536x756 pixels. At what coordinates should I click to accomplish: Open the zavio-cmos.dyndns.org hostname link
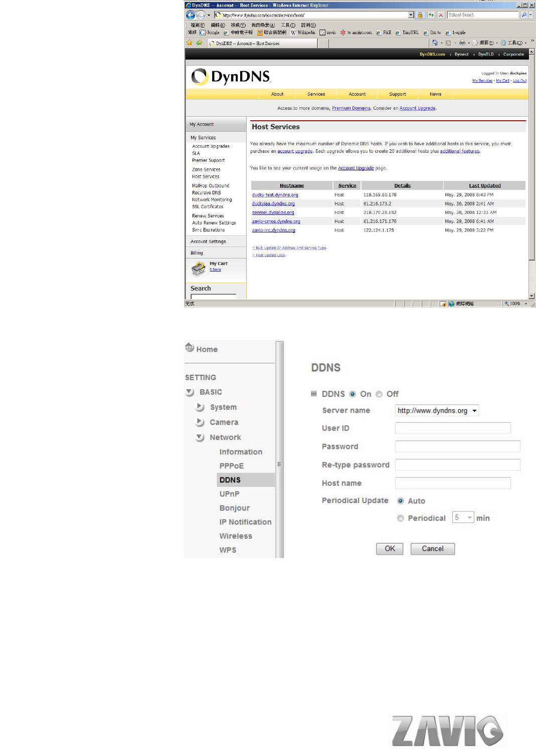point(276,221)
